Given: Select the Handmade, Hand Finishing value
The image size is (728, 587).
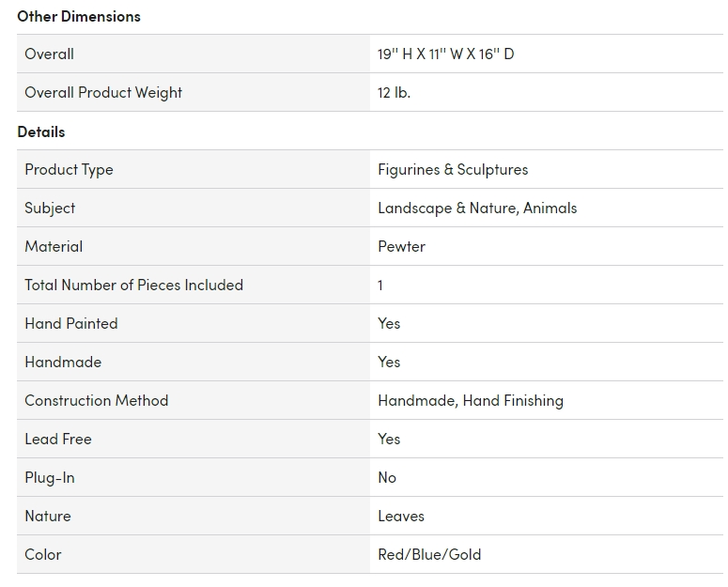Looking at the screenshot, I should click(471, 400).
